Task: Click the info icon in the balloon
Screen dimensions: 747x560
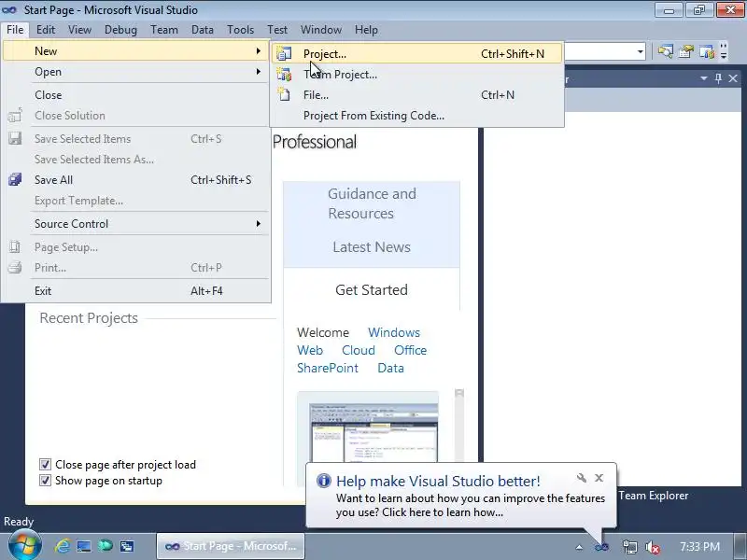Action: point(323,481)
